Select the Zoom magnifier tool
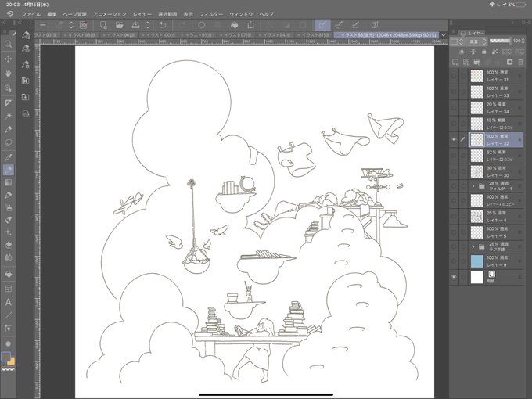Screen dimensions: 532x399 point(8,44)
